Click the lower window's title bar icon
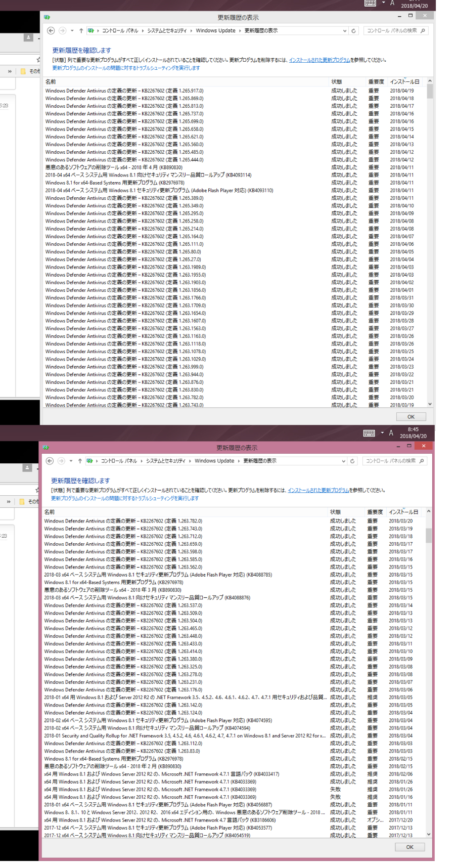 [x=46, y=448]
